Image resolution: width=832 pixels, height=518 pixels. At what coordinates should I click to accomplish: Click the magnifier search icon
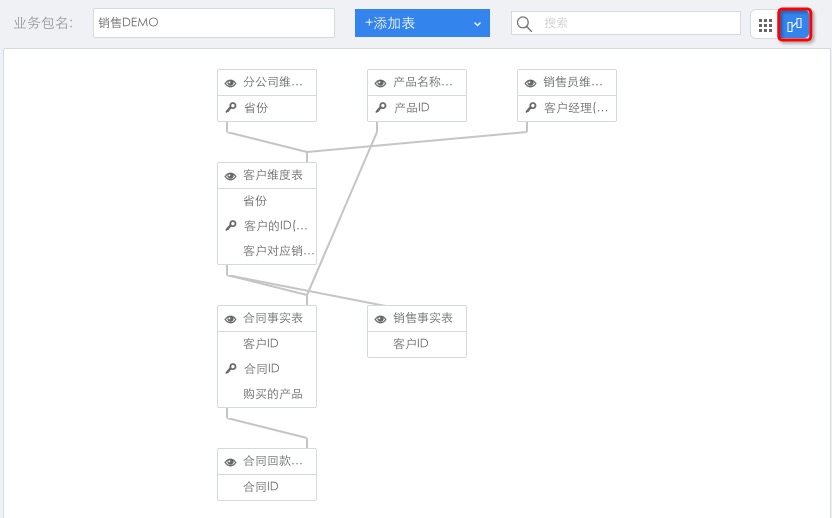click(524, 24)
